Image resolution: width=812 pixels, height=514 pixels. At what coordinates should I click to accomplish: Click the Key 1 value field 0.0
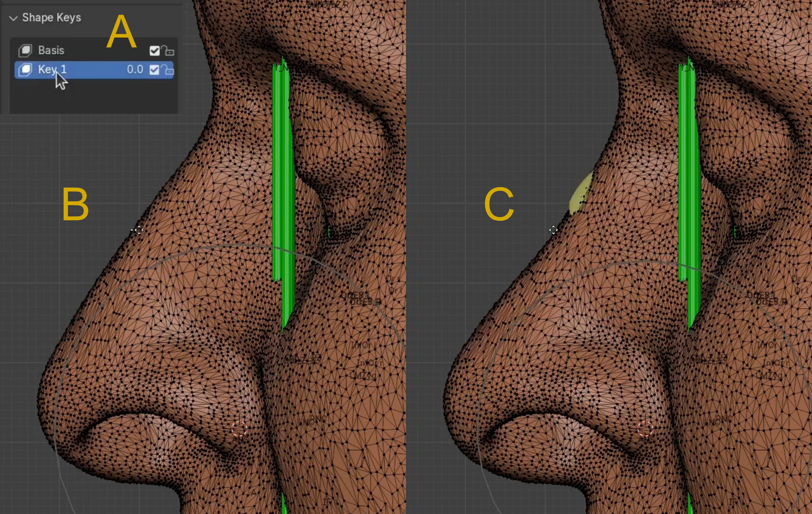135,70
